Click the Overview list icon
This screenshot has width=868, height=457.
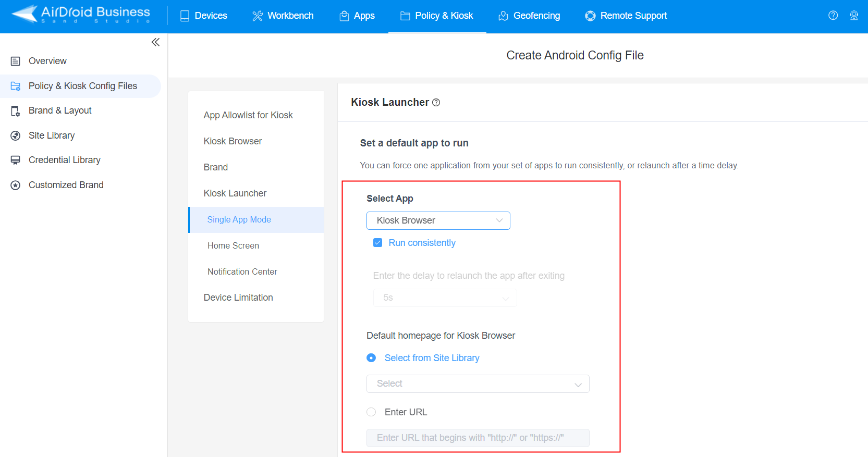point(16,61)
